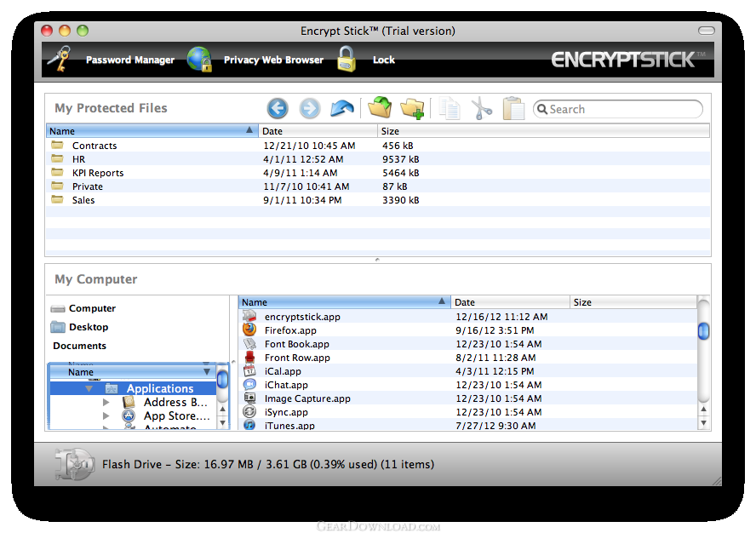Sort protected files by Date column
The height and width of the screenshot is (533, 756).
coord(318,131)
